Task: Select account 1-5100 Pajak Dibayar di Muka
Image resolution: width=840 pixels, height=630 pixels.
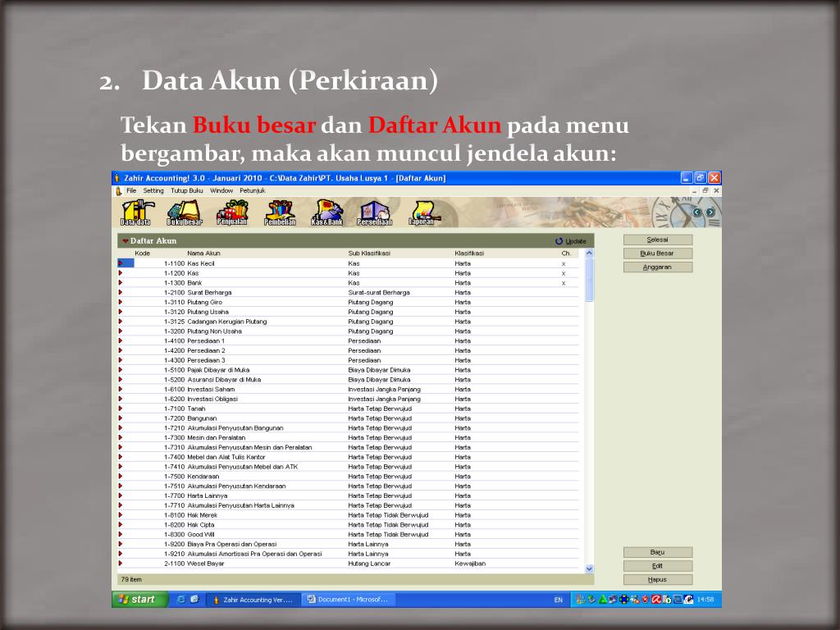Action: click(348, 370)
